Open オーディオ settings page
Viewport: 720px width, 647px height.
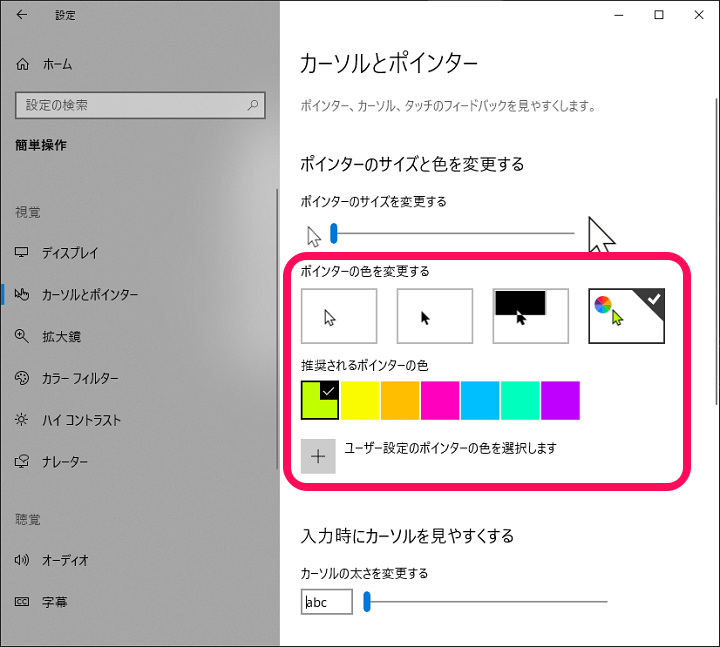[65, 560]
